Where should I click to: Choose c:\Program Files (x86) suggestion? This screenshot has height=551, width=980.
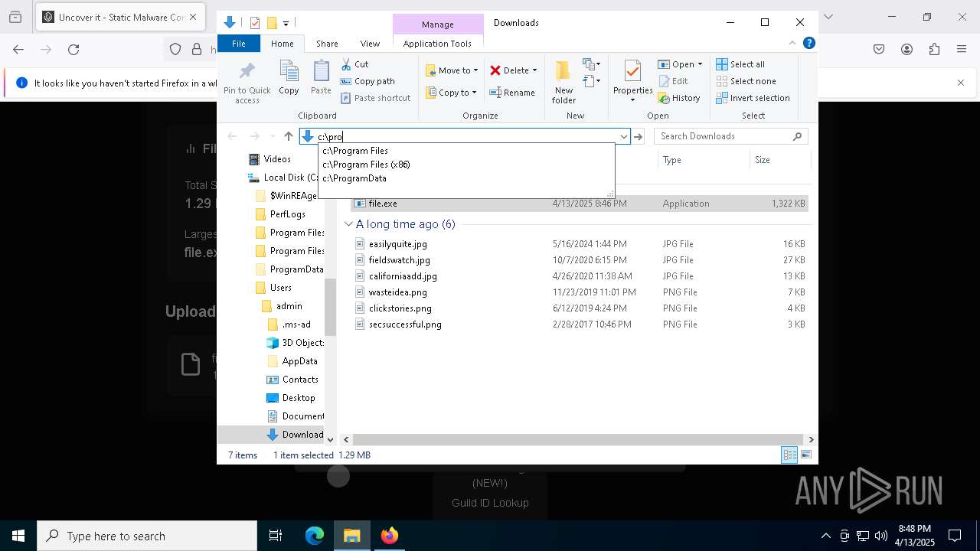pos(465,165)
